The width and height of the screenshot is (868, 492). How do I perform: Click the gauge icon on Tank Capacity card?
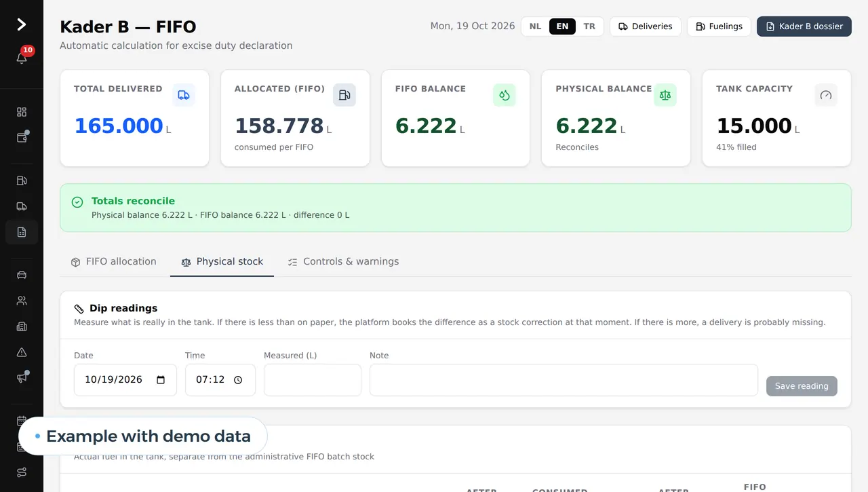click(826, 95)
